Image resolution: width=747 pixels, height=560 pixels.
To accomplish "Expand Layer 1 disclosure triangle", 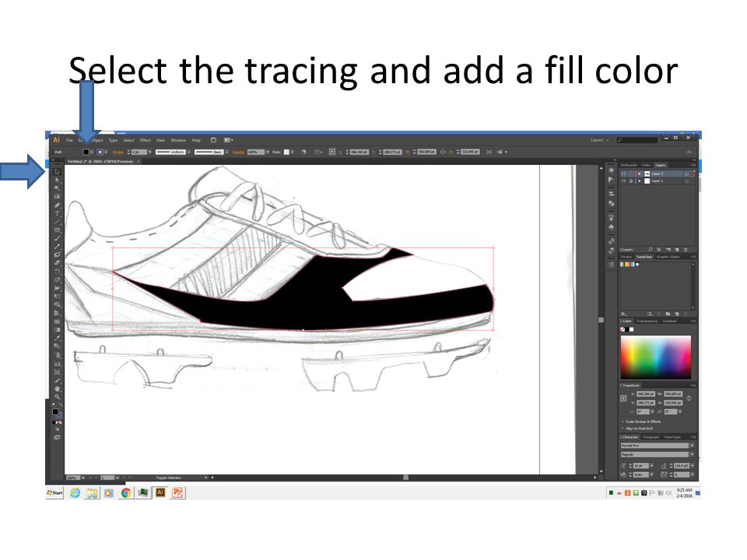I will [x=640, y=181].
